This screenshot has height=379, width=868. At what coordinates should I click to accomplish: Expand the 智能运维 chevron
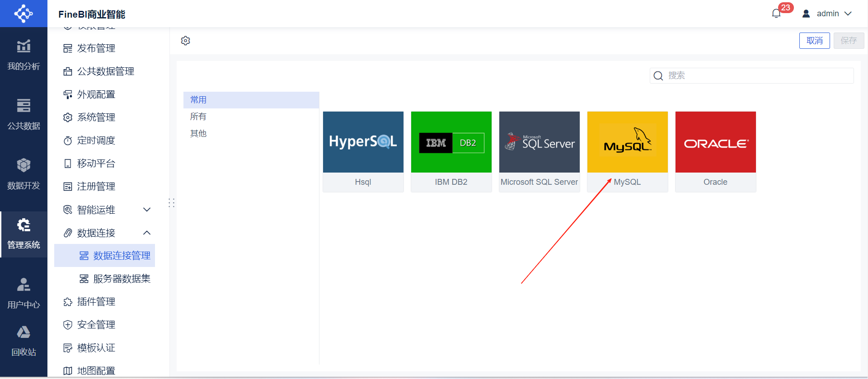tap(147, 210)
